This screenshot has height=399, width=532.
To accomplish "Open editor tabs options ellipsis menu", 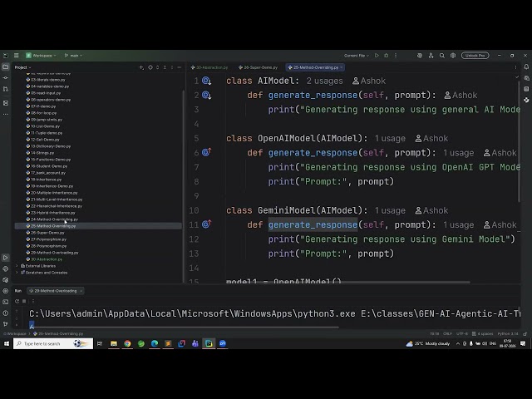I will [x=515, y=67].
